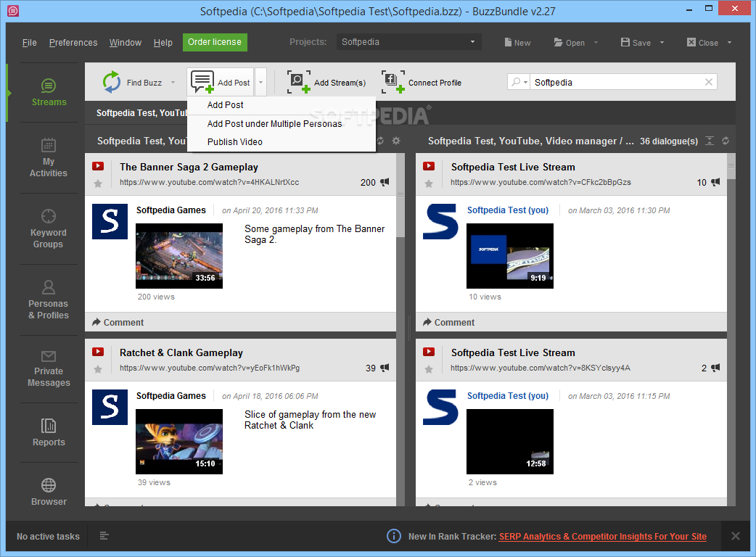Expand the Find Buzz dropdown arrow
This screenshot has width=756, height=557.
pyautogui.click(x=173, y=83)
